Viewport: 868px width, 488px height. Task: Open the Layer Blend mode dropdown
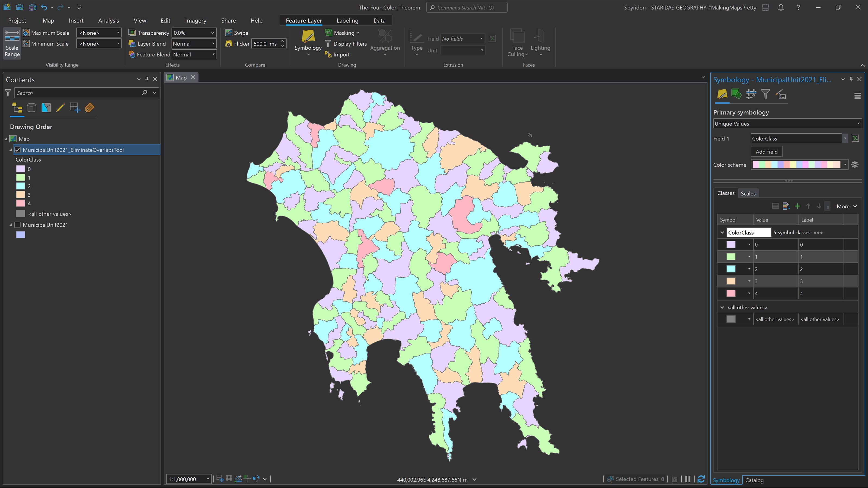[x=213, y=43]
